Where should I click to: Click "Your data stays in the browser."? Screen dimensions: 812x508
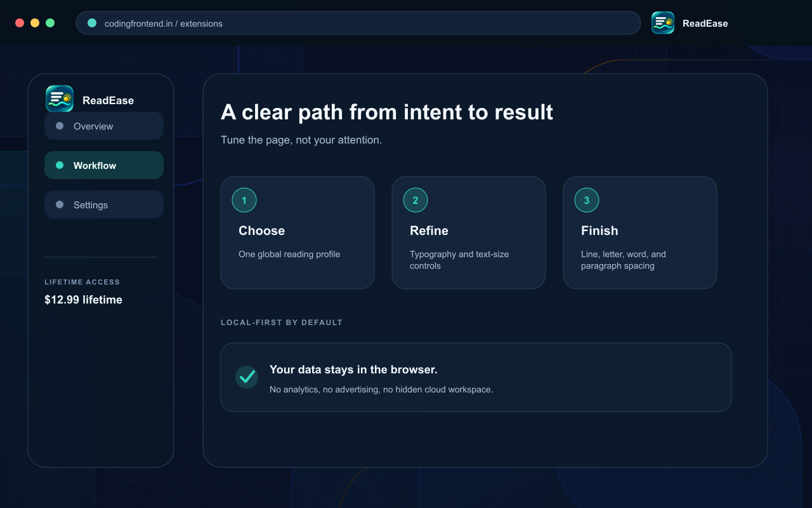pyautogui.click(x=353, y=370)
